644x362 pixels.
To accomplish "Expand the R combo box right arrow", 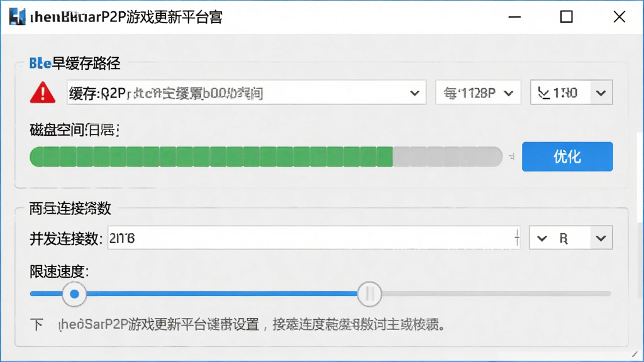I will [601, 238].
